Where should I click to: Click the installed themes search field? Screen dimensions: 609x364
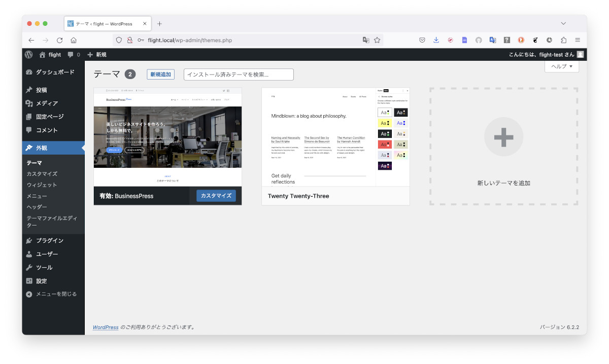pos(239,75)
